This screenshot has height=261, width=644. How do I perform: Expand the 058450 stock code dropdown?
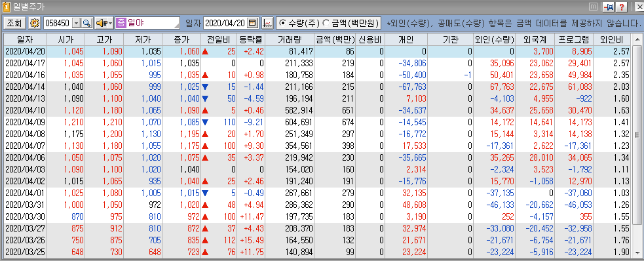(77, 23)
